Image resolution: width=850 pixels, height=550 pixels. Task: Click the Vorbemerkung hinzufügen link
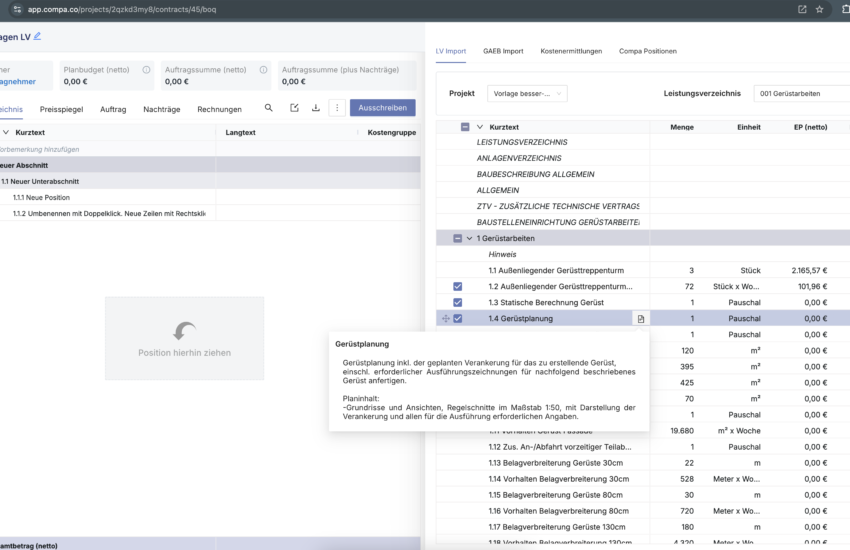pyautogui.click(x=39, y=150)
